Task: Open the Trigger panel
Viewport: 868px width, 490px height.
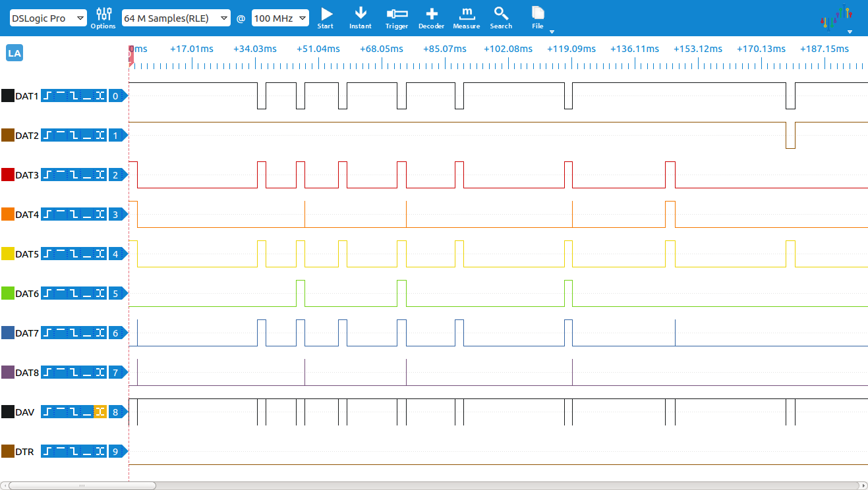Action: click(397, 18)
